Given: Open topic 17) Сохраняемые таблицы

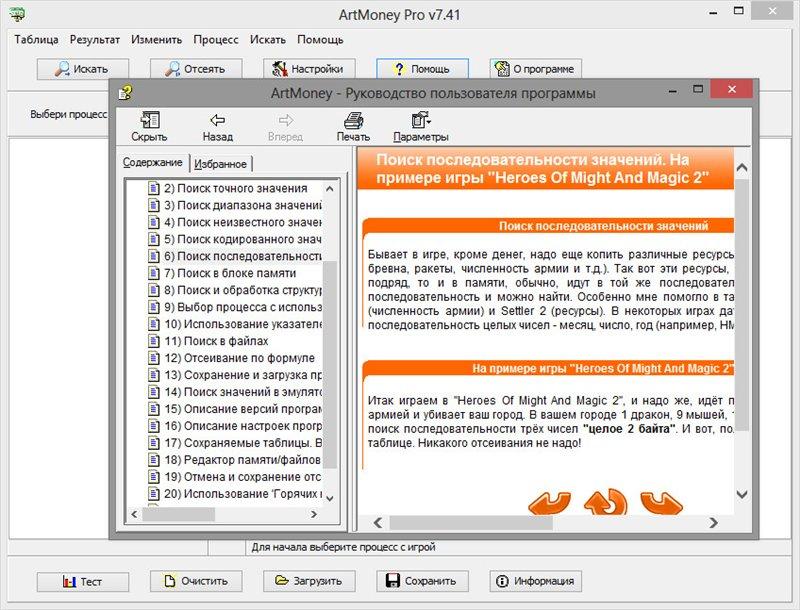Looking at the screenshot, I should click(242, 443).
